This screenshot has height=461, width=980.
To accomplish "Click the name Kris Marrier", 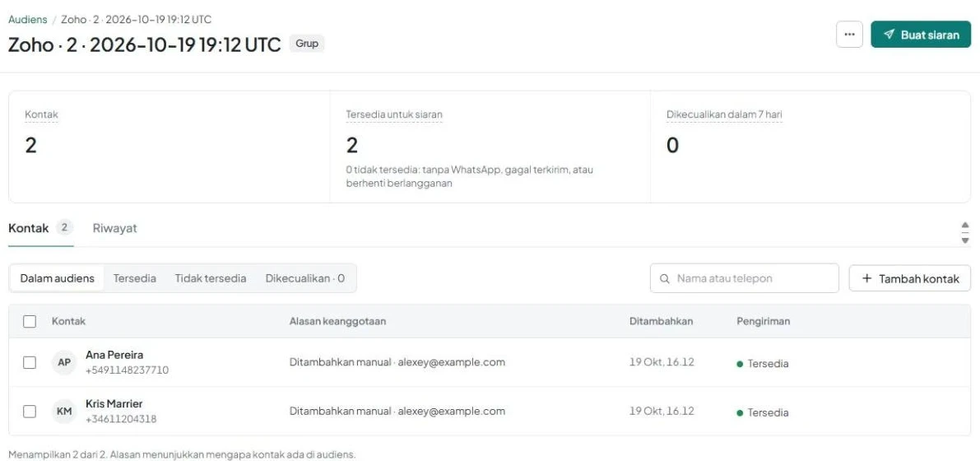I will click(x=114, y=403).
